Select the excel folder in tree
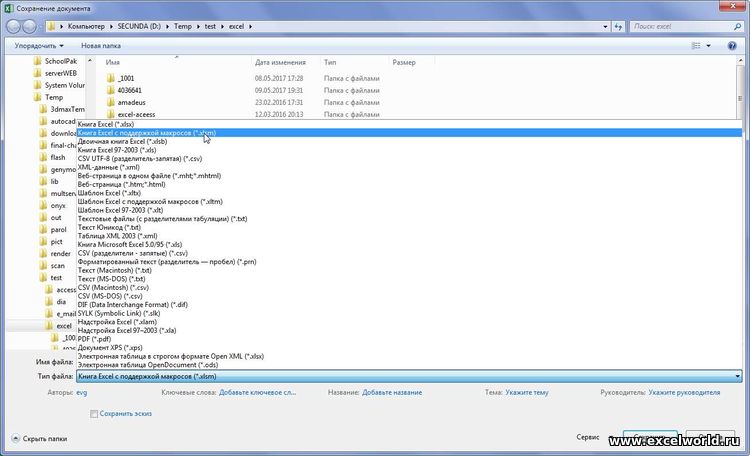The width and height of the screenshot is (750, 456). point(64,326)
